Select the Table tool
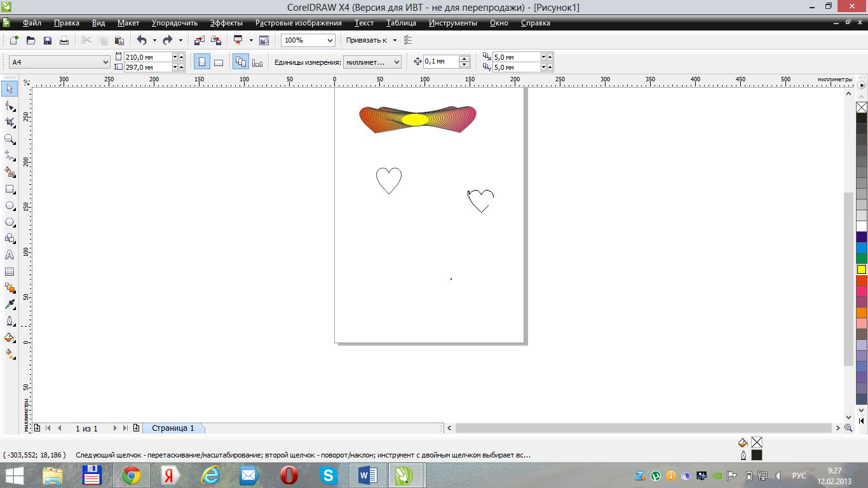 10,271
